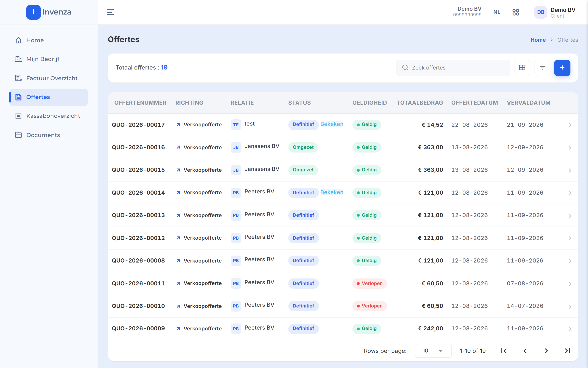Select offerte number QUO-2026-00008

click(x=138, y=261)
